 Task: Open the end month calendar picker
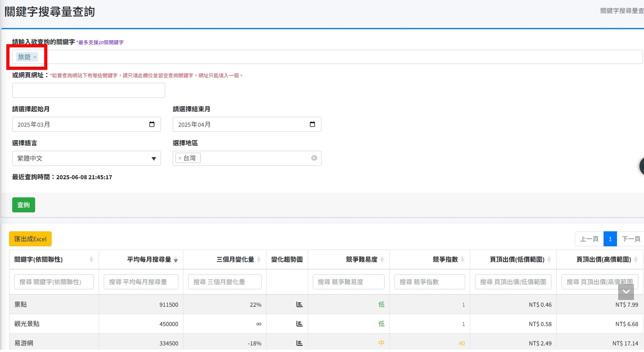(312, 124)
